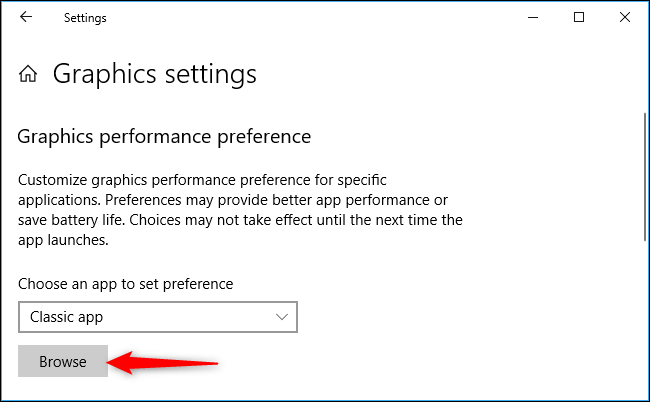650x402 pixels.
Task: Click the words battery life in description
Action: (87, 220)
